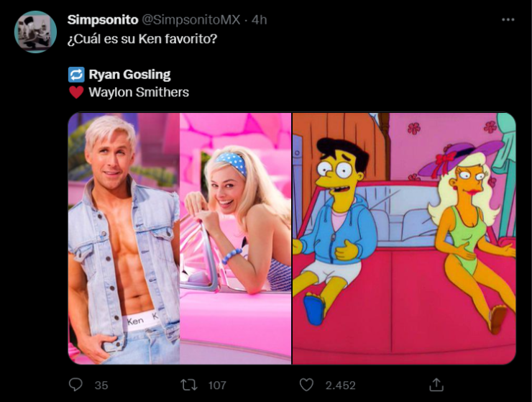This screenshot has height=402, width=532.
Task: Open Simpsonito's profile avatar
Action: pyautogui.click(x=35, y=32)
